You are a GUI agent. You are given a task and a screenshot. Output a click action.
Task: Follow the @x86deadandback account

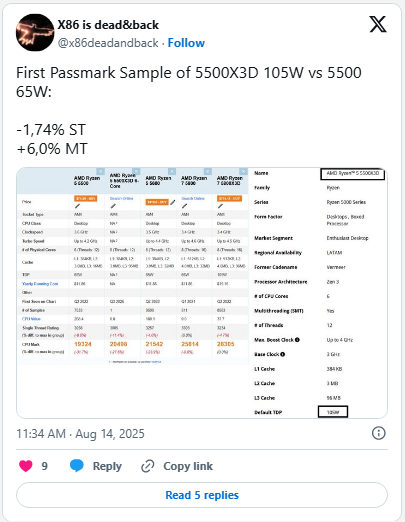[186, 43]
